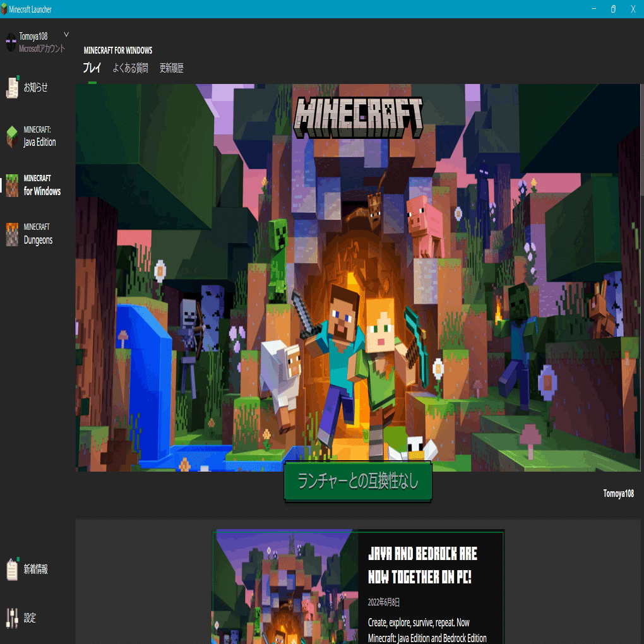Image resolution: width=644 pixels, height=644 pixels.
Task: Click the MINECRAFT FOR WINDOWS heading
Action: [118, 51]
